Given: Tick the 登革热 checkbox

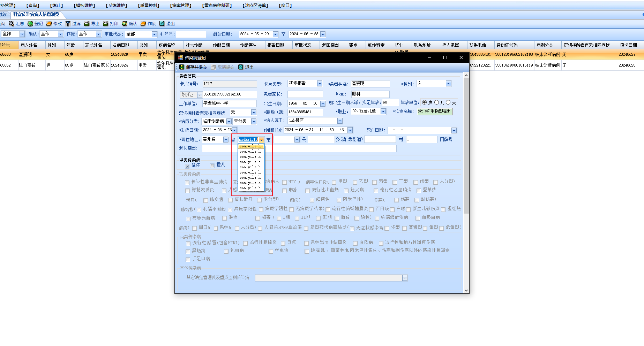Looking at the screenshot, I should (419, 191).
